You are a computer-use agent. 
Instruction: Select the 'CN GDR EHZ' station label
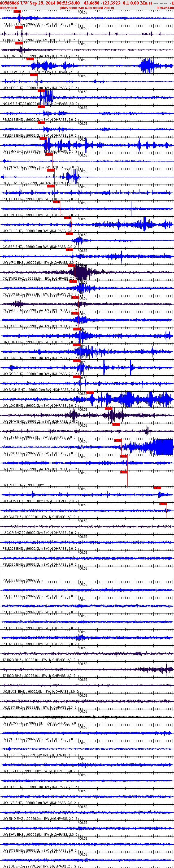[13, 342]
